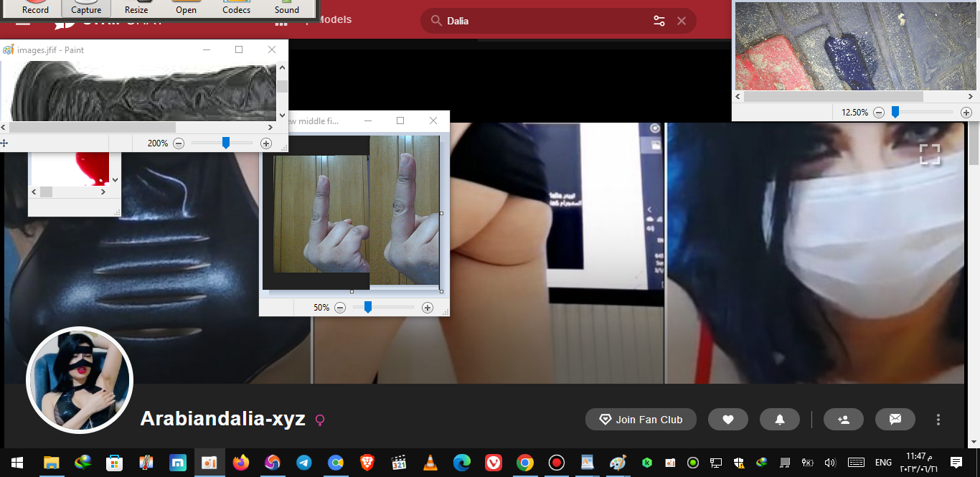Click Sound in the recorder toolbar
980x477 pixels.
point(286,9)
